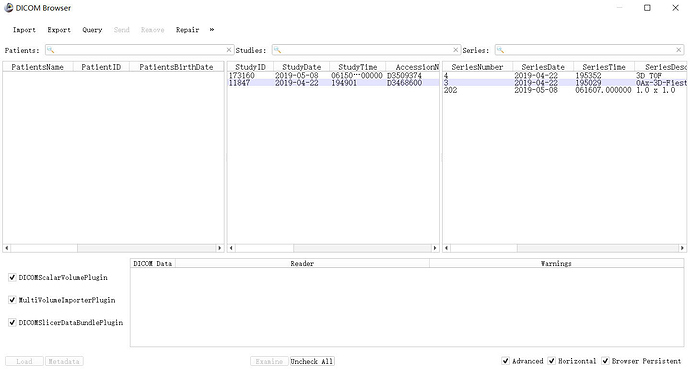Clear the Series search field

coord(679,50)
